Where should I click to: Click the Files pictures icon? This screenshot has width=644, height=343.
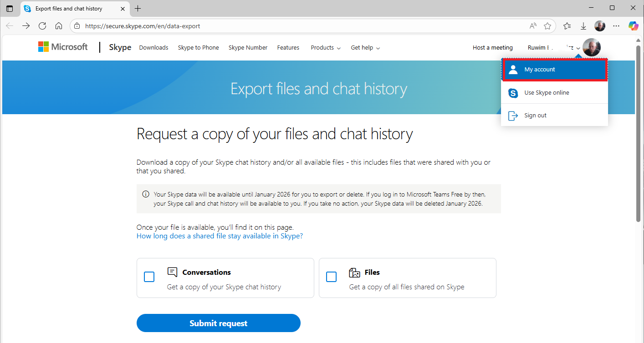click(354, 272)
